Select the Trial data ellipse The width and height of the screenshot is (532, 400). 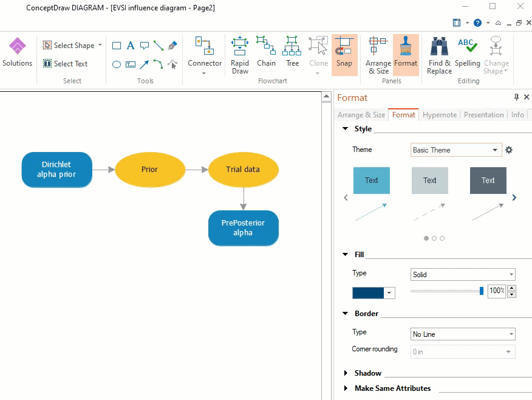tap(244, 170)
